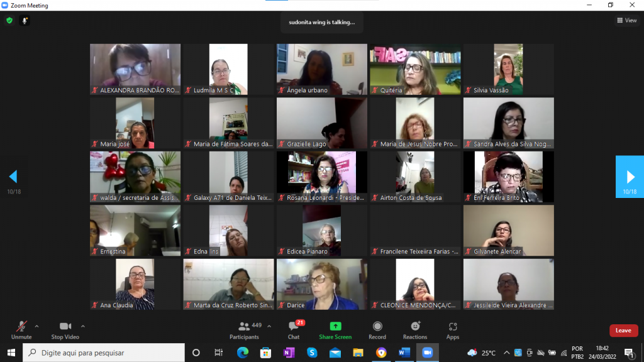Open the Participants list

(x=244, y=329)
